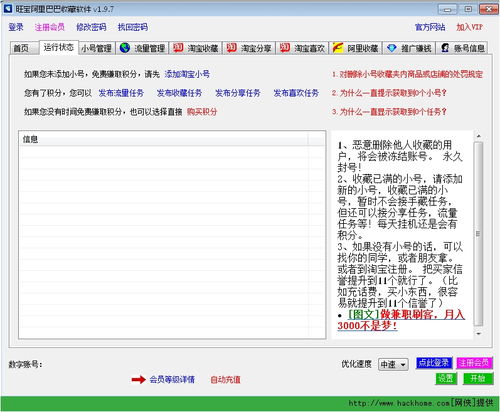The width and height of the screenshot is (500, 412).
Task: Open FAQ item 3 about 获取到0个任务
Action: (389, 112)
